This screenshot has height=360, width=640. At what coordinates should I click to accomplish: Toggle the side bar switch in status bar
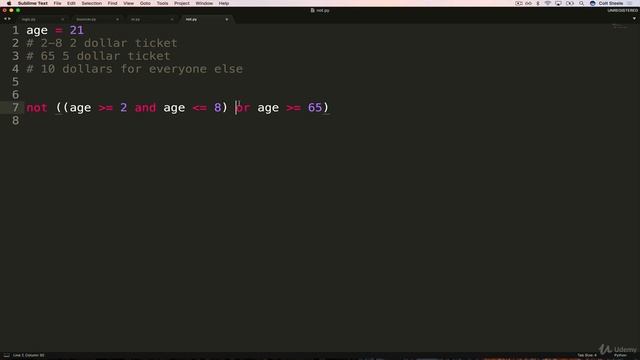click(7, 356)
